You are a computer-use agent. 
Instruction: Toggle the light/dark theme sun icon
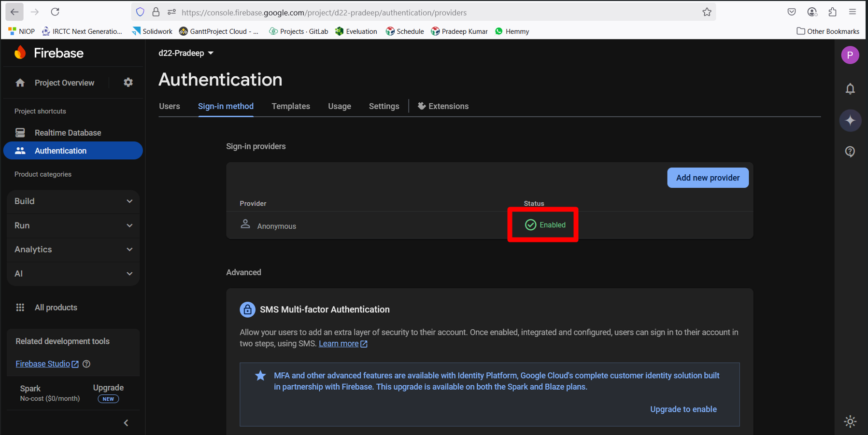[x=850, y=421]
